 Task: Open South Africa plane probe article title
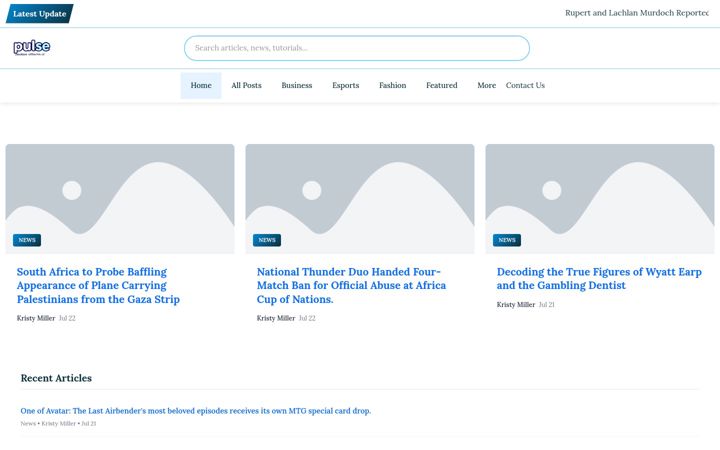98,286
